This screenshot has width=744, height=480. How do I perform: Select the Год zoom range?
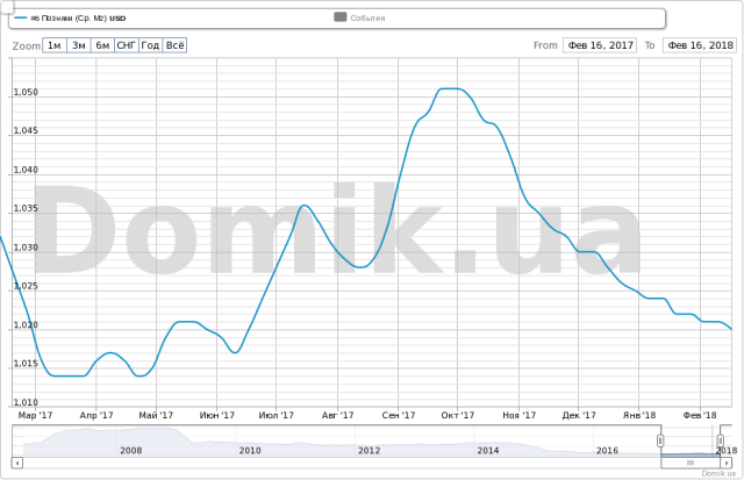(150, 46)
